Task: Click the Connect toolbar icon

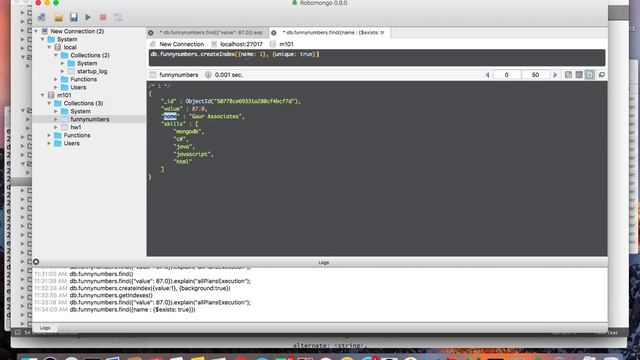Action: click(x=41, y=17)
